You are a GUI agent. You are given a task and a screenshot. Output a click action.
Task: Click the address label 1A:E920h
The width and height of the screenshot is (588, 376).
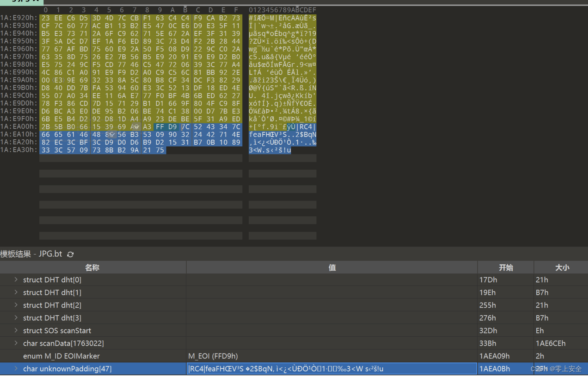pos(19,18)
